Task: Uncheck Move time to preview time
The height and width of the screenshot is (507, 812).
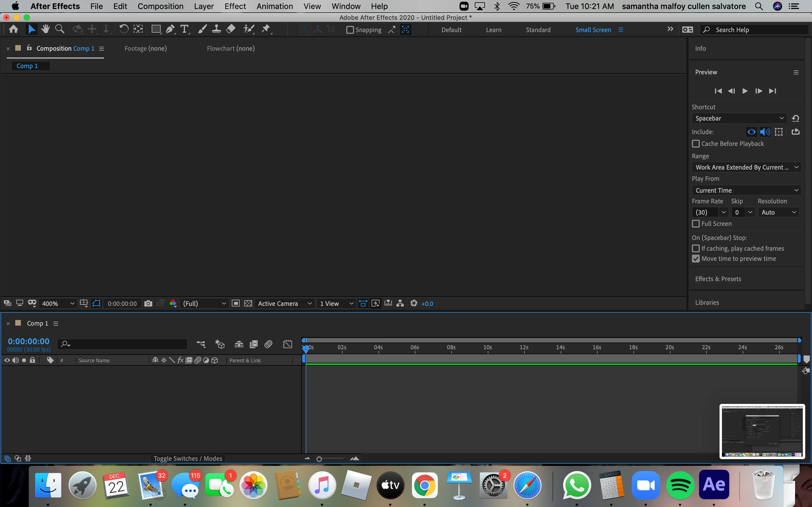Action: 696,259
